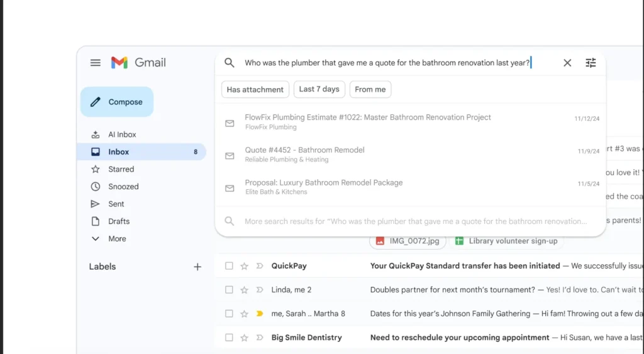Open the main menu hamburger icon
The image size is (644, 354).
tap(96, 62)
